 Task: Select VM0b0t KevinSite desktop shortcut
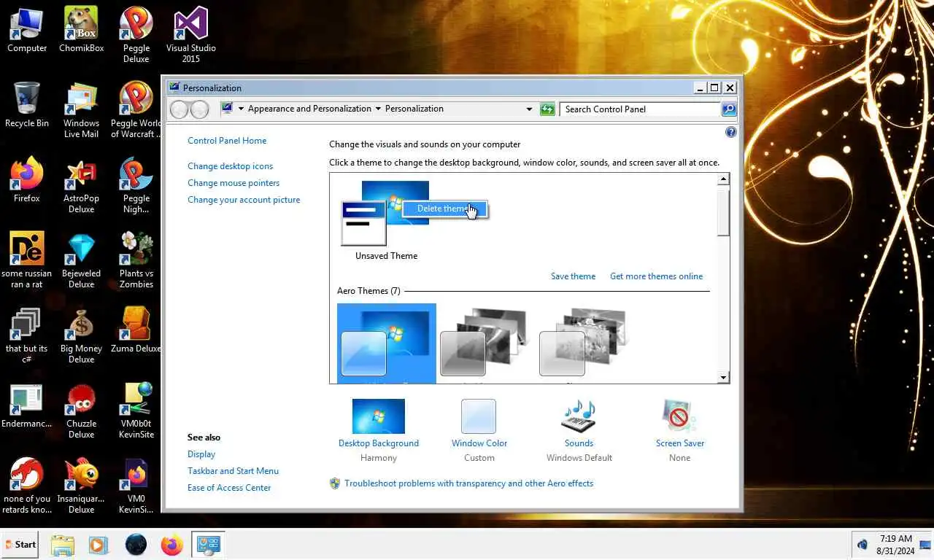tap(136, 411)
